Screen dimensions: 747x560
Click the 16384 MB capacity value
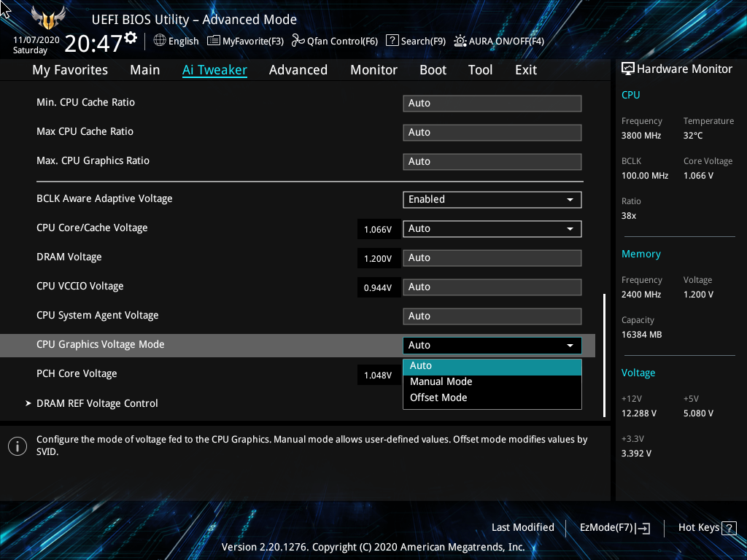click(x=641, y=335)
